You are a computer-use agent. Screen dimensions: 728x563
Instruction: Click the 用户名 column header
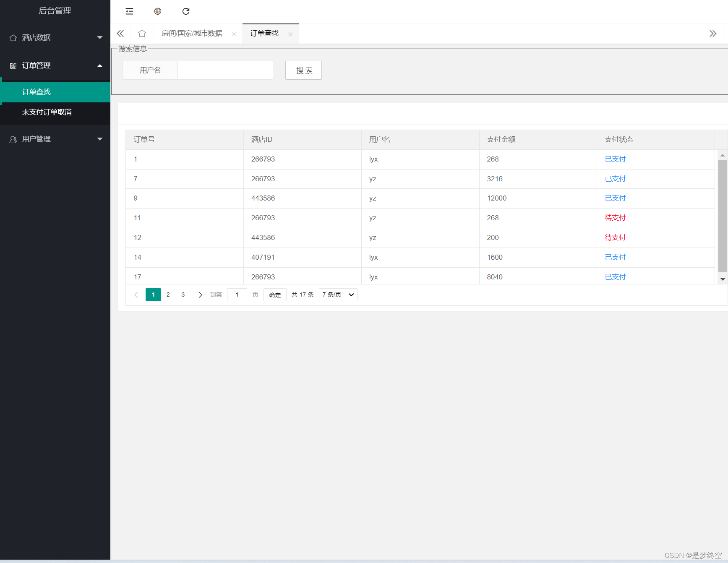pyautogui.click(x=420, y=140)
